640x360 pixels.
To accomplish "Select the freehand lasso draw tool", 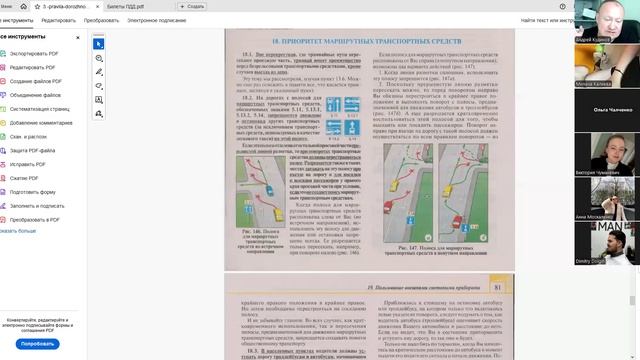I will coord(99,86).
